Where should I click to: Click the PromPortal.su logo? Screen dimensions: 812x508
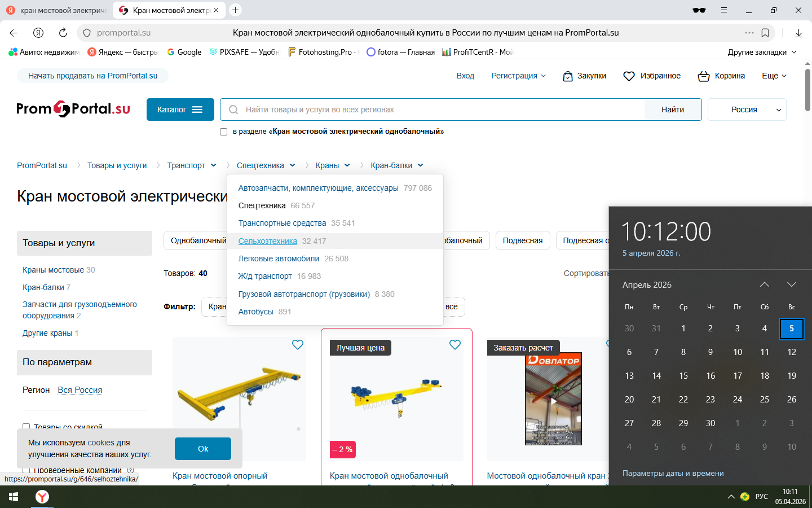73,108
